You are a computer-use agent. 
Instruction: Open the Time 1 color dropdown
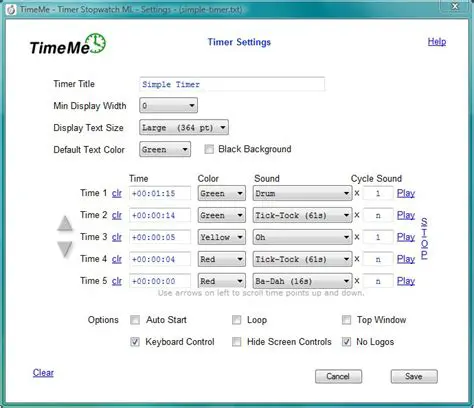222,193
